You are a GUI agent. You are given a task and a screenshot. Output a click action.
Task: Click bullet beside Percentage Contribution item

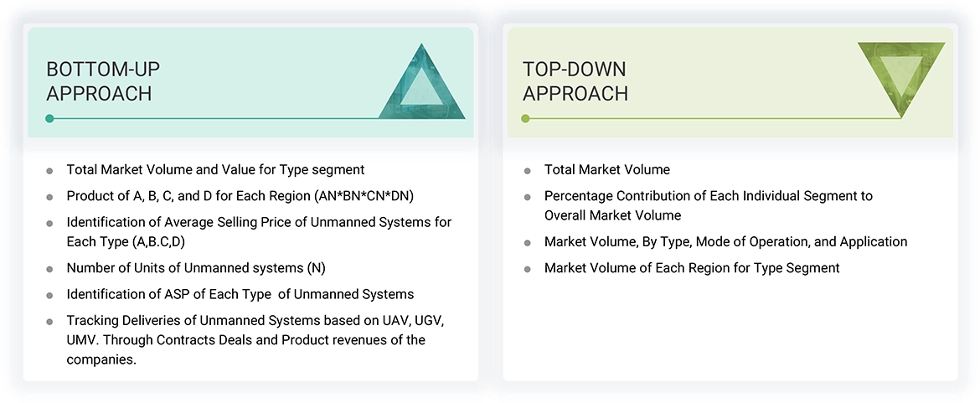coord(528,197)
